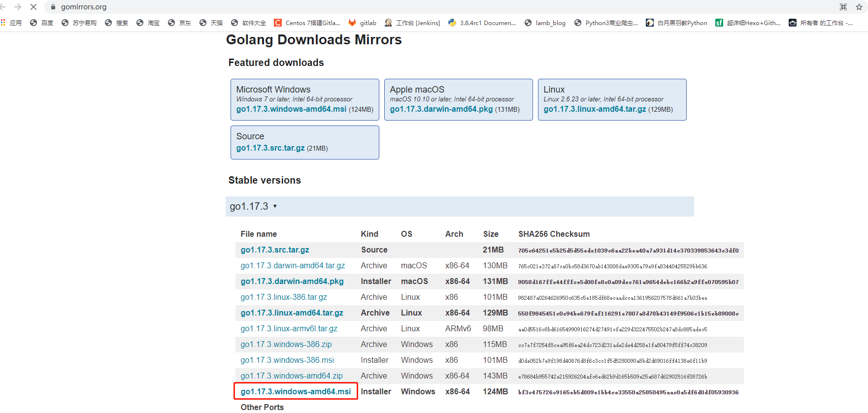The image size is (868, 413).
Task: Click go1.17.3.windows-386.msi link
Action: (x=287, y=360)
